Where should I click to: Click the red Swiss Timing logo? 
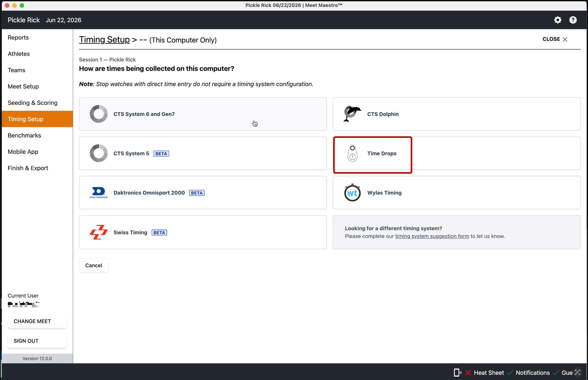99,232
